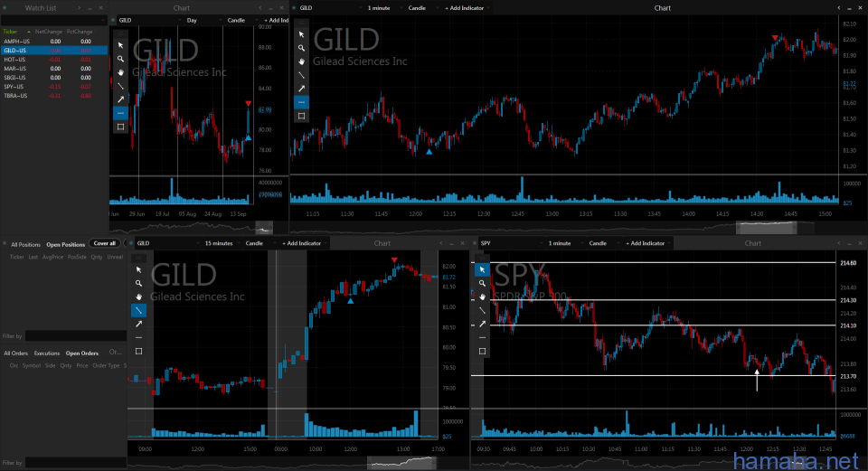Click navigator range slider below GILD 1 minute chart
The width and height of the screenshot is (868, 471).
pyautogui.click(x=766, y=227)
